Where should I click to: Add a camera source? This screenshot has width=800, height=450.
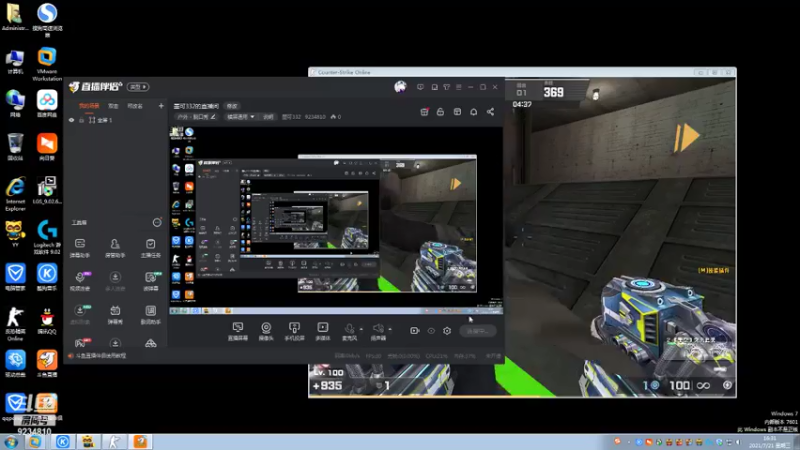(266, 331)
